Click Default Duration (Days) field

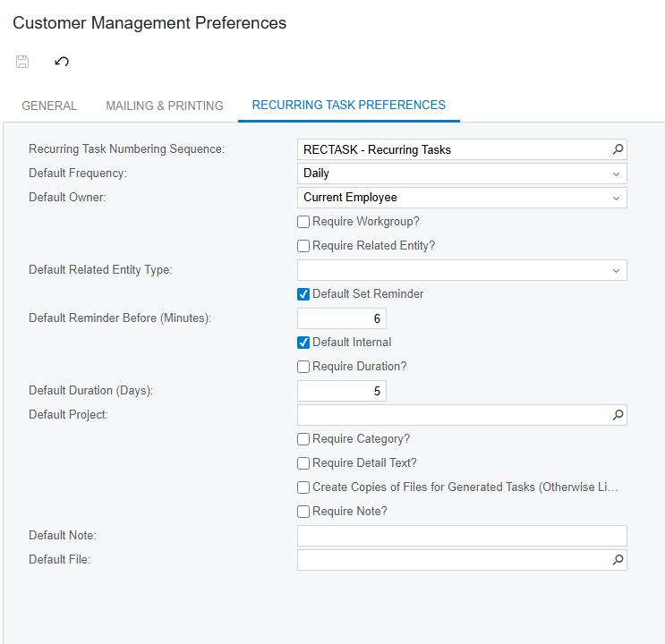(x=342, y=391)
